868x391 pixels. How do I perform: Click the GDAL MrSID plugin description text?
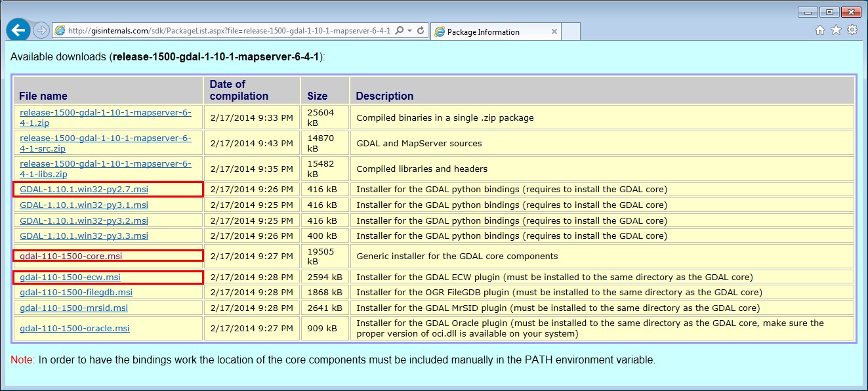click(x=558, y=308)
